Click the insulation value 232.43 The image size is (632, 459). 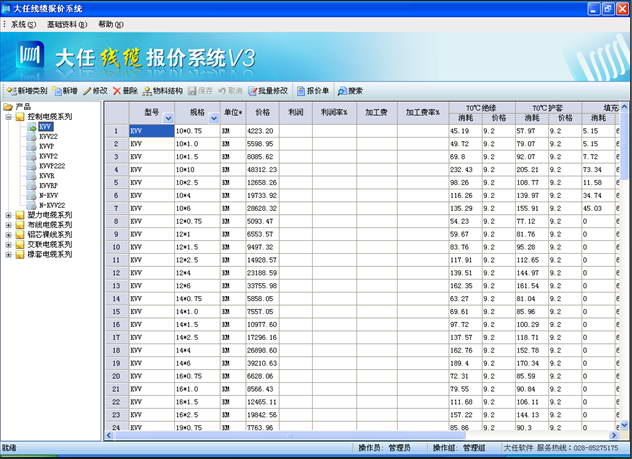tap(466, 170)
